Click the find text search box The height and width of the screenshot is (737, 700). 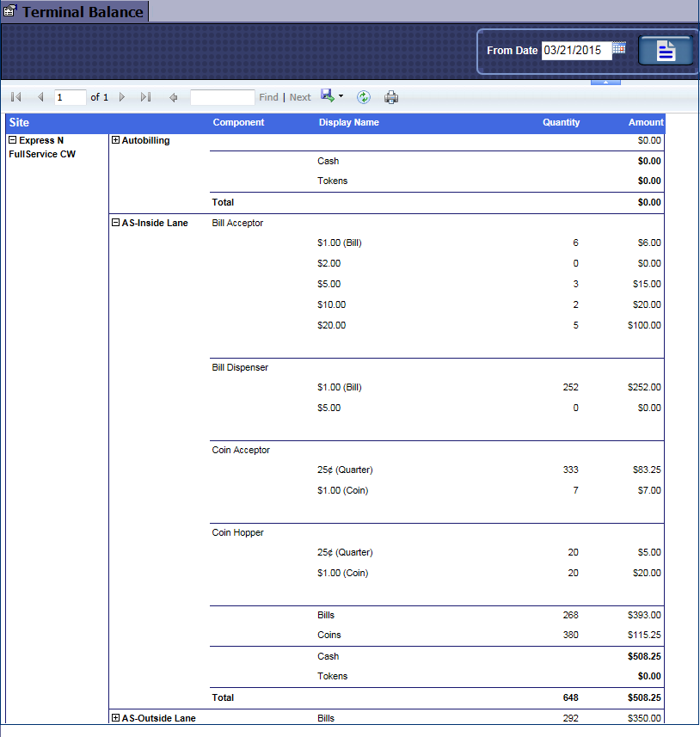[x=222, y=97]
